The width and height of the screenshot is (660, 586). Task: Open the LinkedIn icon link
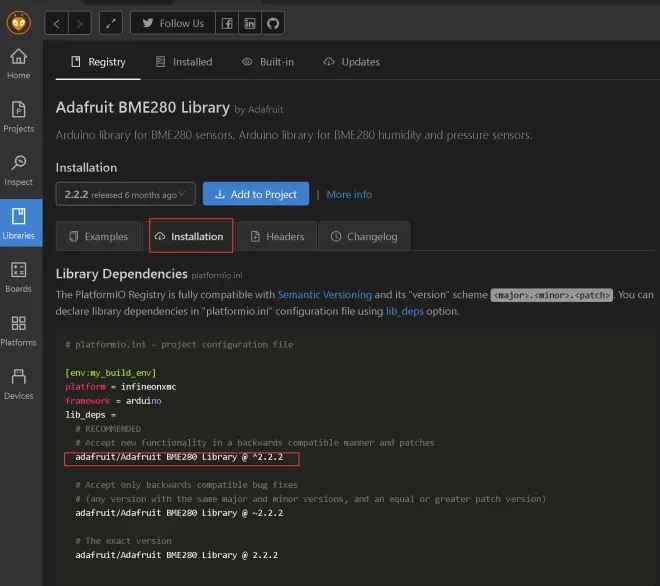(250, 23)
